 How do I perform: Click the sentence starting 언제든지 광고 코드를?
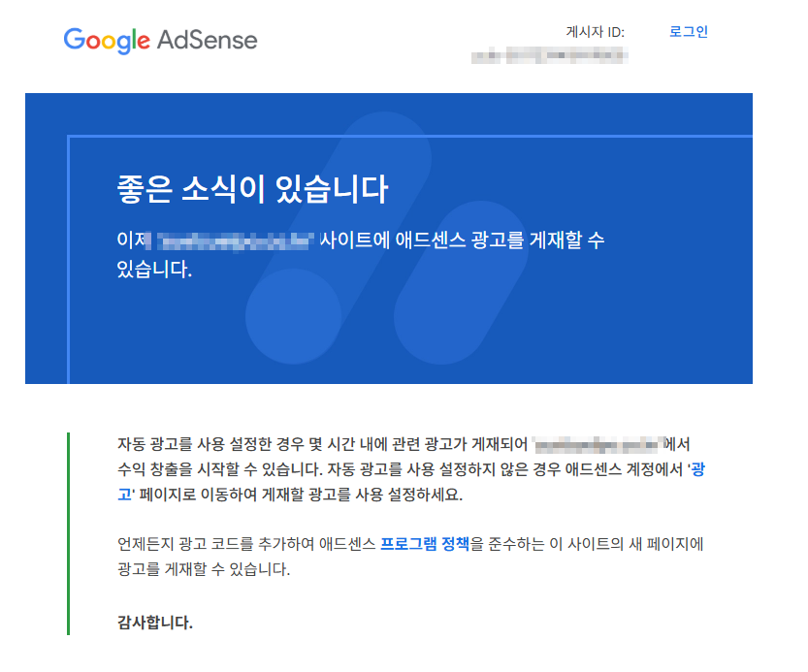[x=410, y=544]
